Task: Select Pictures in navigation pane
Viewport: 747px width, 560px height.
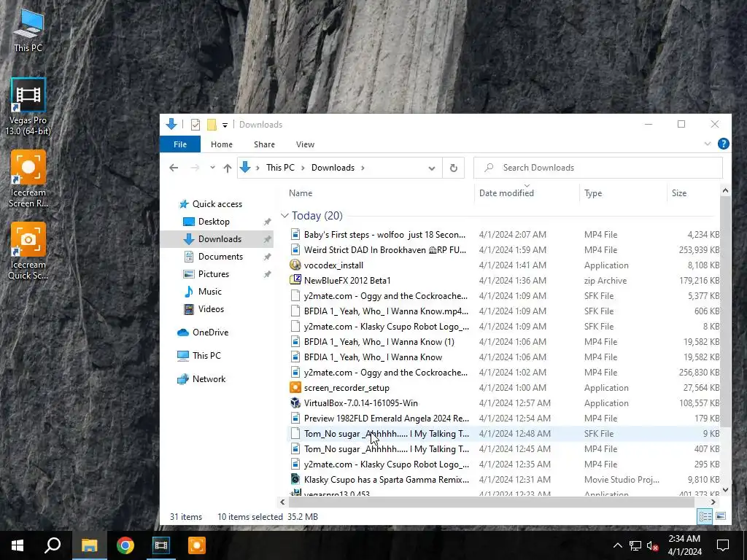Action: point(213,274)
